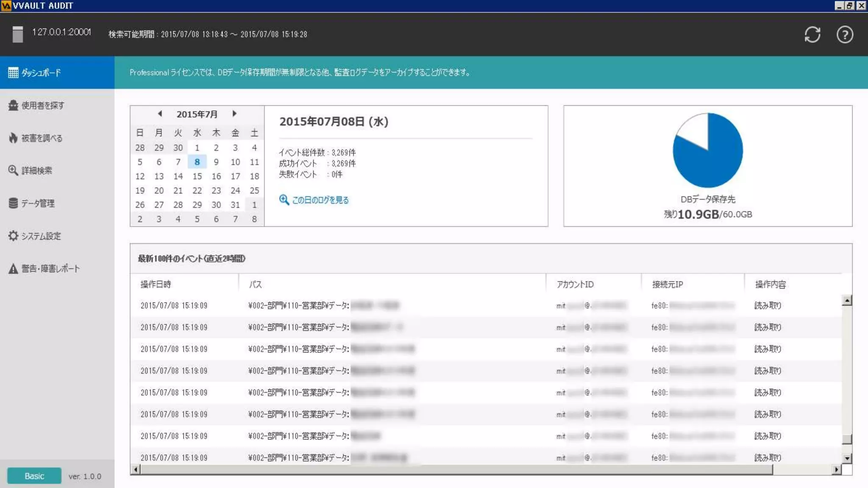Open 警告・障害レポート warning menu item
The height and width of the screenshot is (488, 868).
(13, 269)
